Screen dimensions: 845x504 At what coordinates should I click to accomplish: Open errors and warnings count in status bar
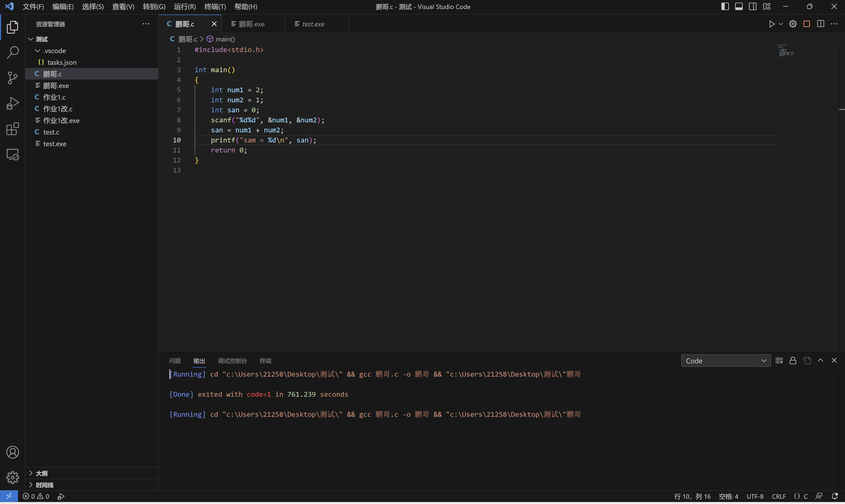point(36,497)
